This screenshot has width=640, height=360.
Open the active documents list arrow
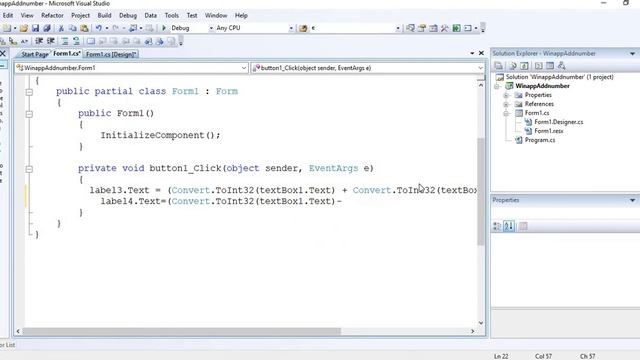[x=472, y=53]
